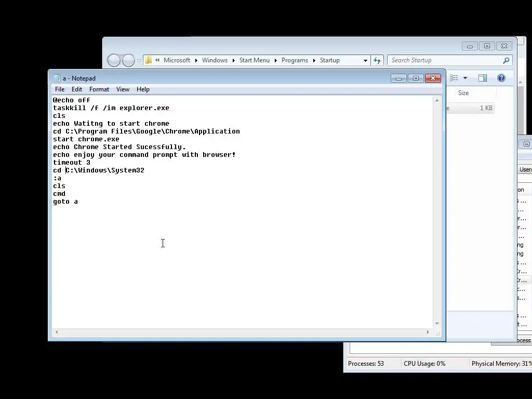Maximize the Explorer Startup window
Screen dimensions: 532x399
click(487, 46)
